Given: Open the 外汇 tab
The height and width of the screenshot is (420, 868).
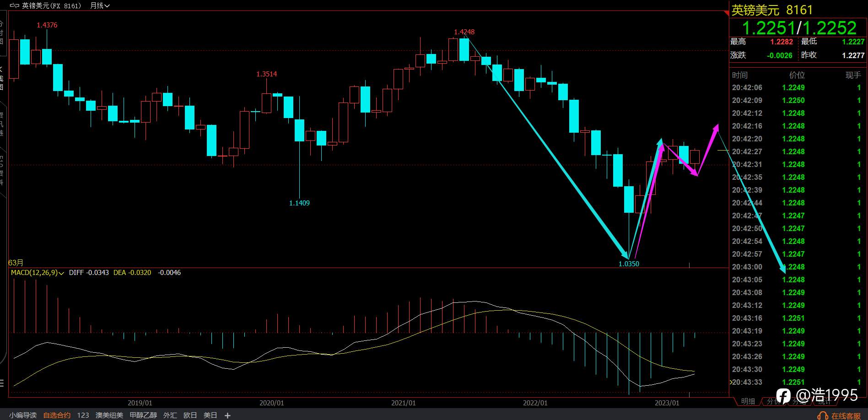Looking at the screenshot, I should (170, 415).
